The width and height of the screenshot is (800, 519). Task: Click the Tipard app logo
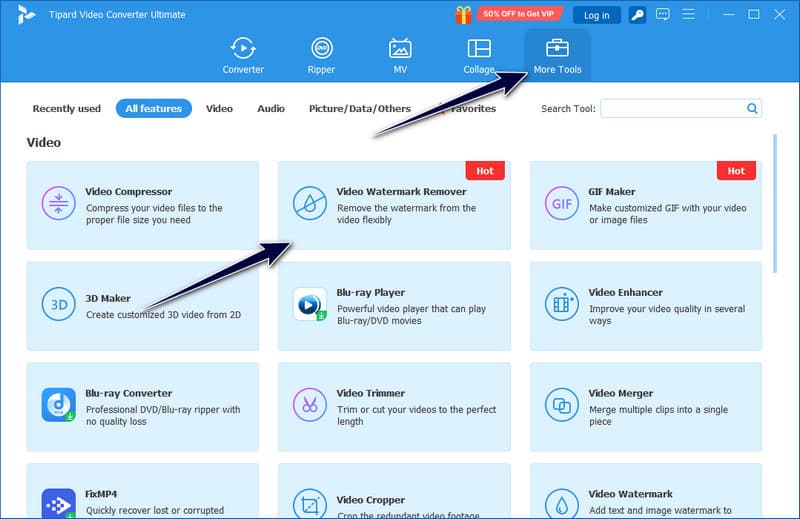point(26,14)
